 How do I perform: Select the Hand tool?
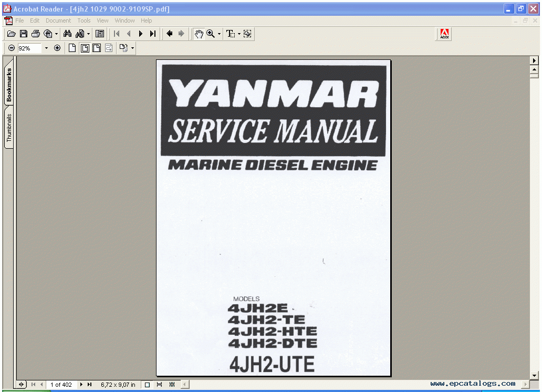point(200,34)
